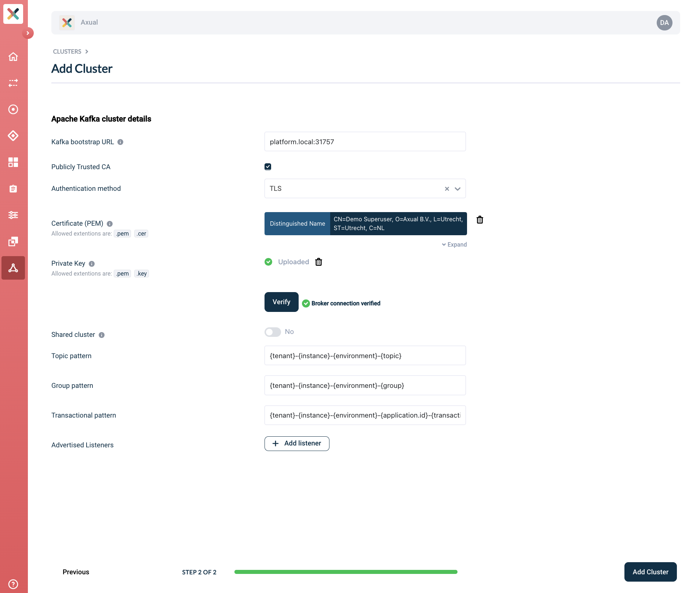Open the sliders settings icon in sidebar

pyautogui.click(x=13, y=215)
